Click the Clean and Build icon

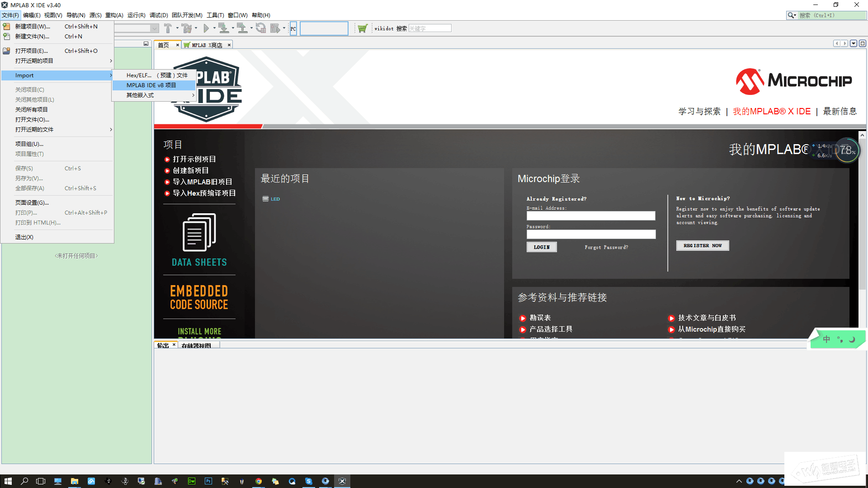coord(187,28)
